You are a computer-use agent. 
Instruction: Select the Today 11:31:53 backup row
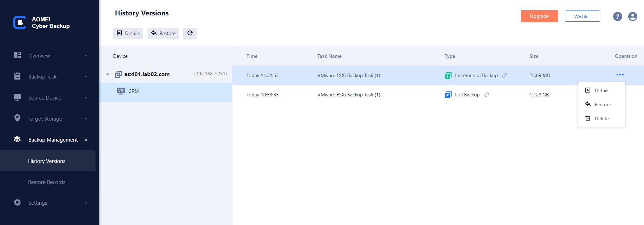pos(438,75)
